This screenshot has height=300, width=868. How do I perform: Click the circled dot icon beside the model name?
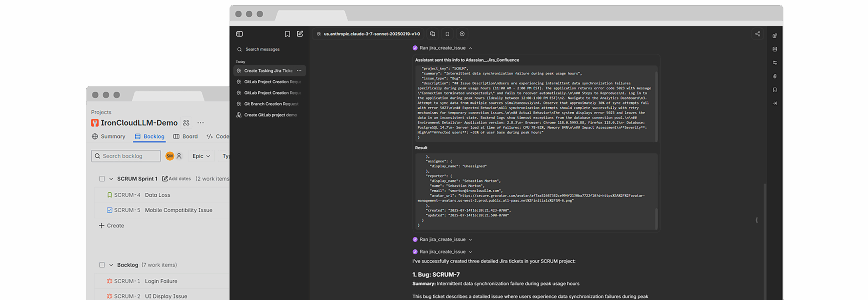point(462,34)
